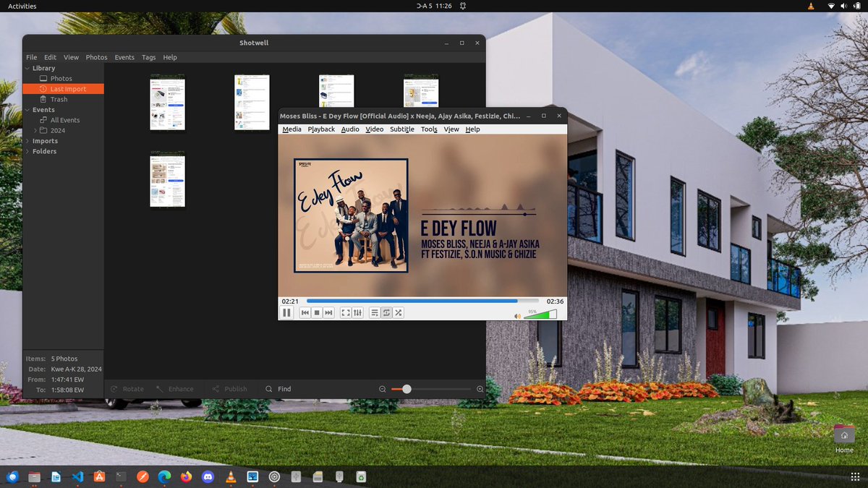Stop playback in VLC
The width and height of the screenshot is (868, 488).
[317, 312]
